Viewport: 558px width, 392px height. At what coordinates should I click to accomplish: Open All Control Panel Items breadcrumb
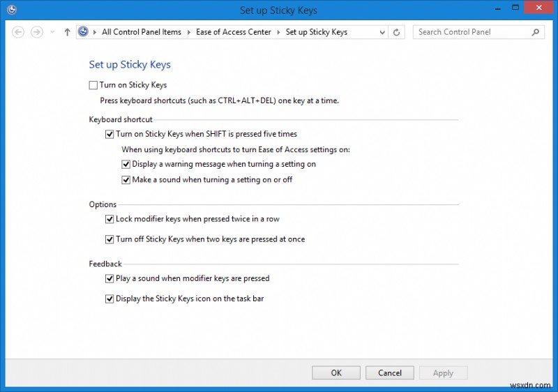142,32
